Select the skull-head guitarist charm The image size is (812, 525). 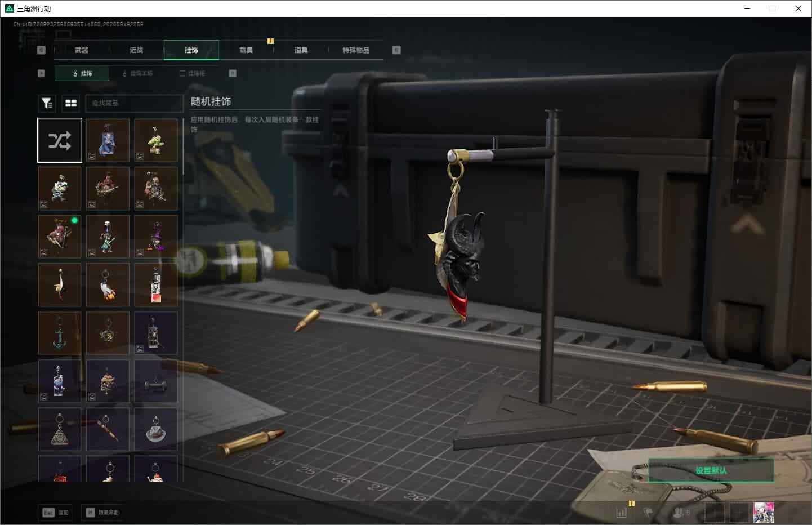point(108,237)
